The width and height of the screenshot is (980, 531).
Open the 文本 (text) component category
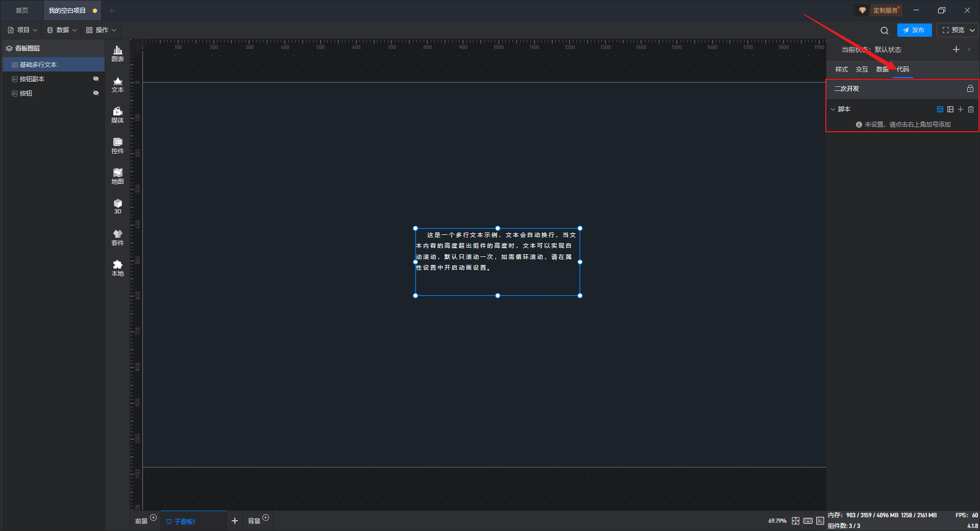click(117, 84)
